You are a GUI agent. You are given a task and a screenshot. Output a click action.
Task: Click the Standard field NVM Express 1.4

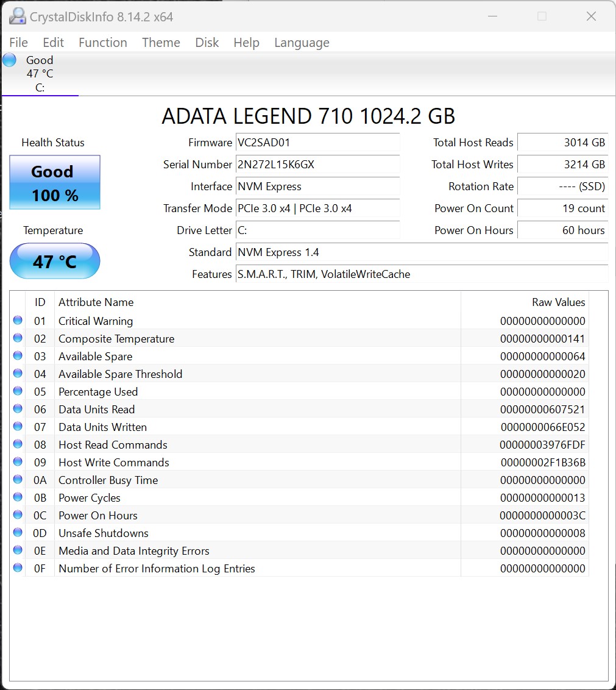[422, 252]
